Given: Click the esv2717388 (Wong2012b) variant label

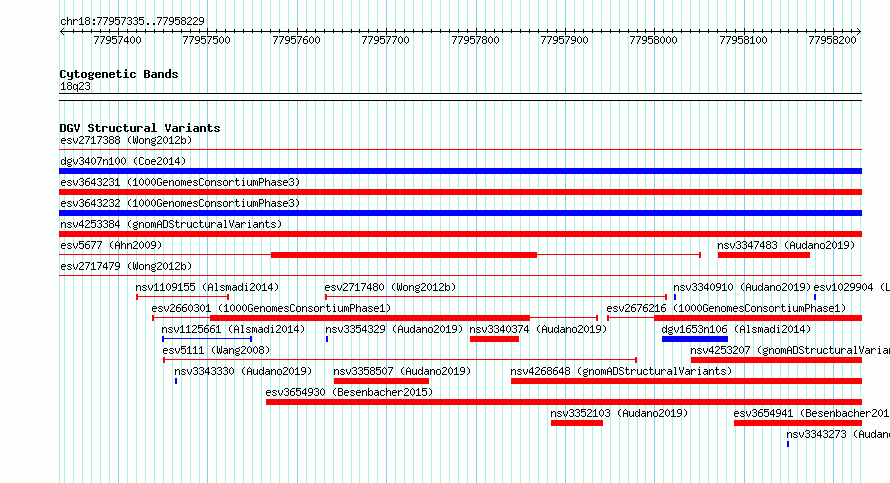Looking at the screenshot, I should (x=126, y=140).
